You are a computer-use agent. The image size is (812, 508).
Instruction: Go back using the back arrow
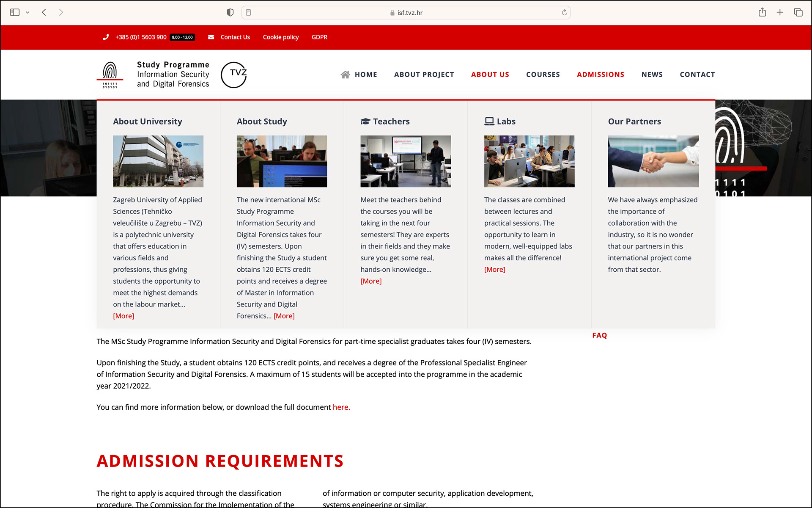coord(44,12)
